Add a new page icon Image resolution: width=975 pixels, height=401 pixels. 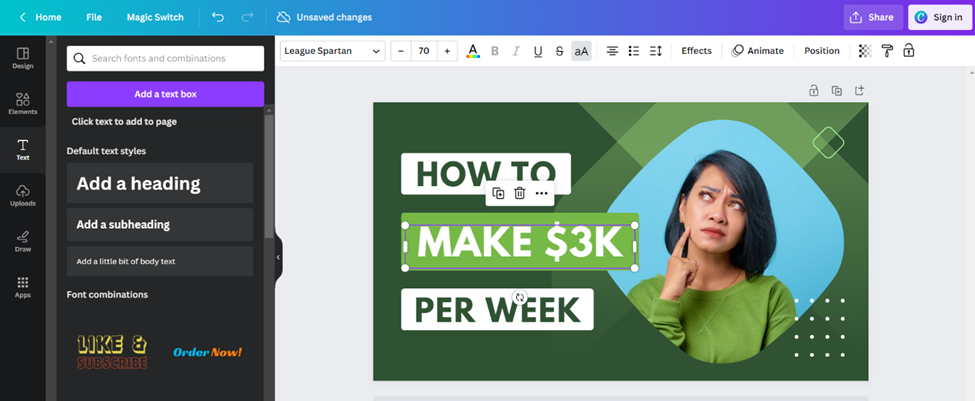pos(859,91)
